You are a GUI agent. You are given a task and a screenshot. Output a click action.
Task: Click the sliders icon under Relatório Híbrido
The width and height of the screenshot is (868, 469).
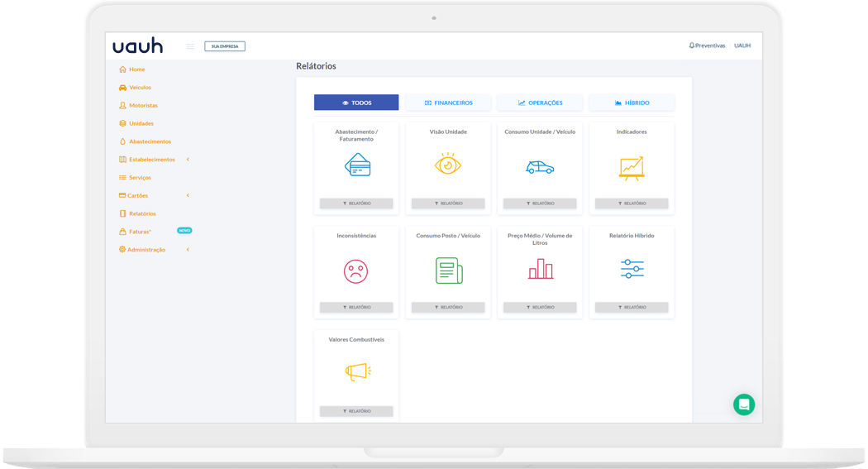632,268
